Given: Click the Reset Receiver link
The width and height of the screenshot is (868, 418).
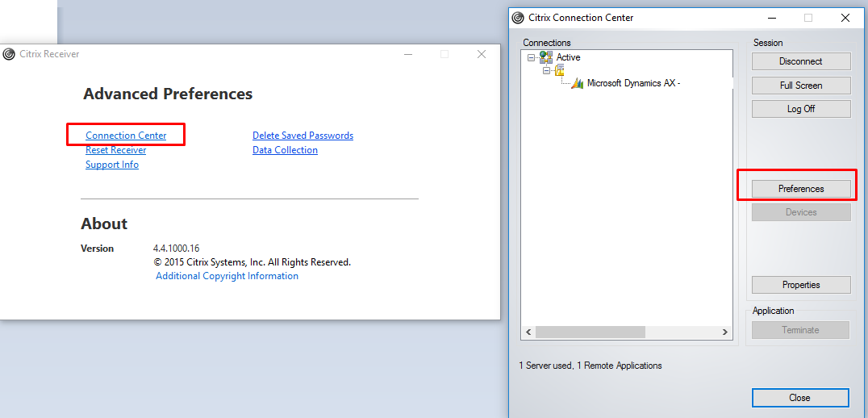Looking at the screenshot, I should [x=115, y=150].
